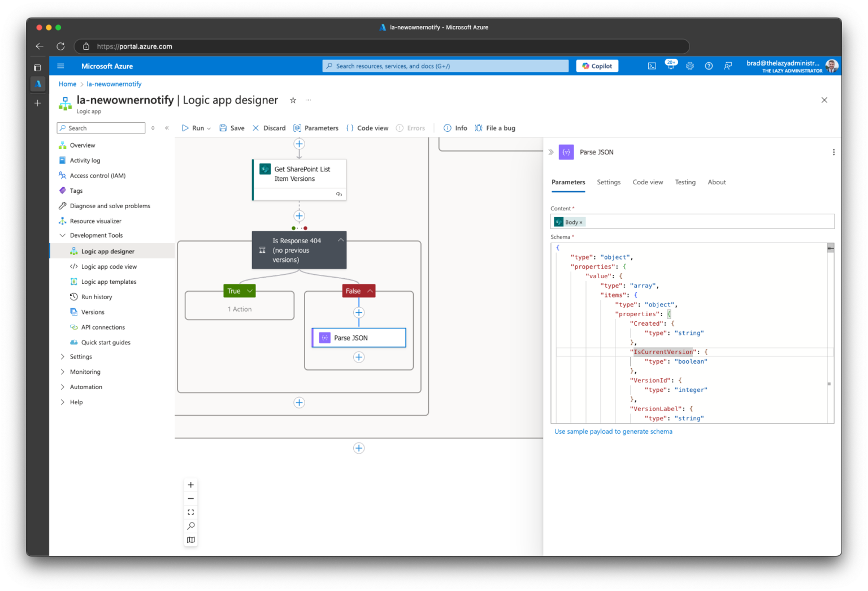The image size is (868, 591).
Task: Add an action above Parse JSON
Action: tap(359, 313)
